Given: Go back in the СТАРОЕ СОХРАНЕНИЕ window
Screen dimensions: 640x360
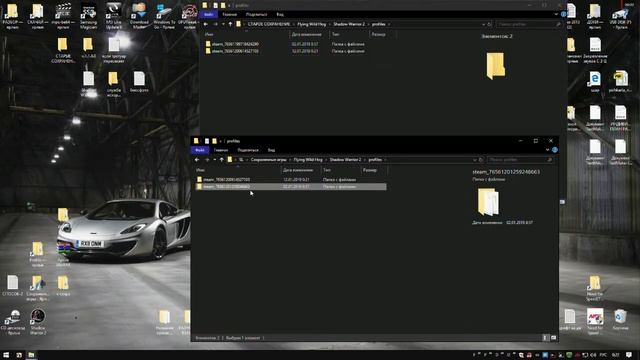Looking at the screenshot, I should click(x=206, y=24).
